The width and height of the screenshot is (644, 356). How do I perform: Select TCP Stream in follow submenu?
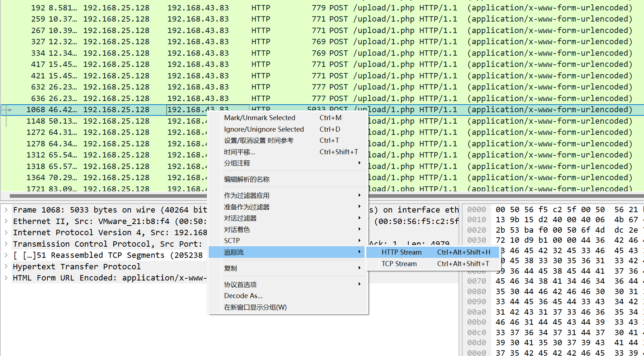(x=399, y=264)
